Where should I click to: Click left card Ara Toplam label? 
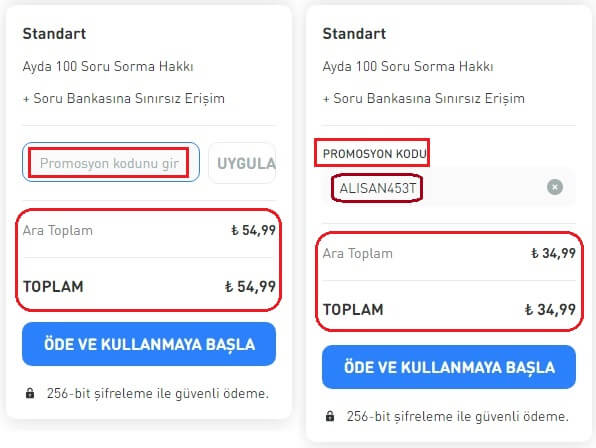[x=58, y=230]
